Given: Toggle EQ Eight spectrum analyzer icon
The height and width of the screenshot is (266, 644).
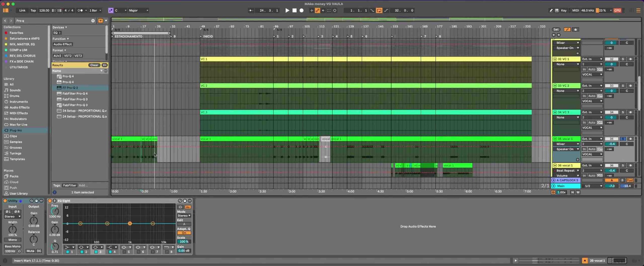Looking at the screenshot, I should coord(188,207).
